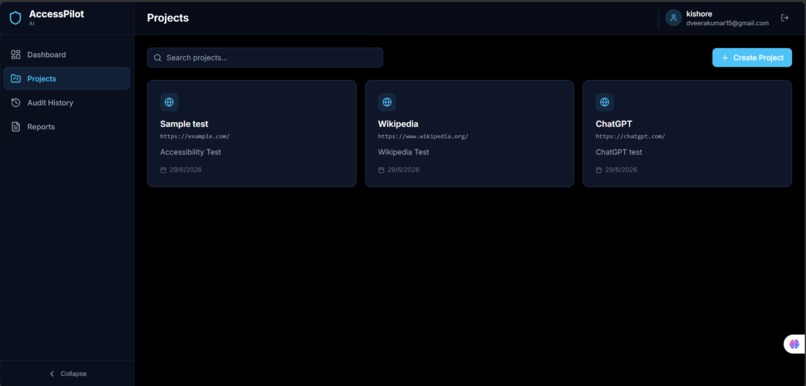The height and width of the screenshot is (386, 806).
Task: Click the email dveerakumar15@gmail.com
Action: coord(727,23)
